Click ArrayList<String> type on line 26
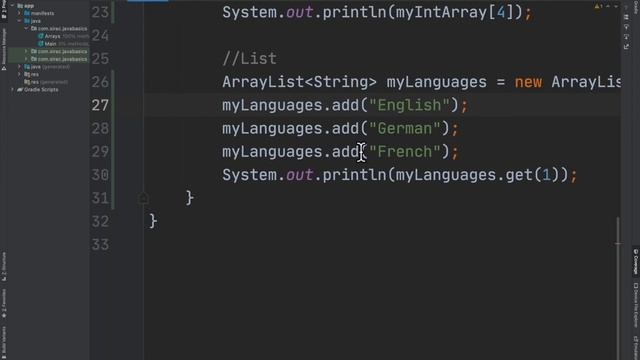 click(x=300, y=82)
